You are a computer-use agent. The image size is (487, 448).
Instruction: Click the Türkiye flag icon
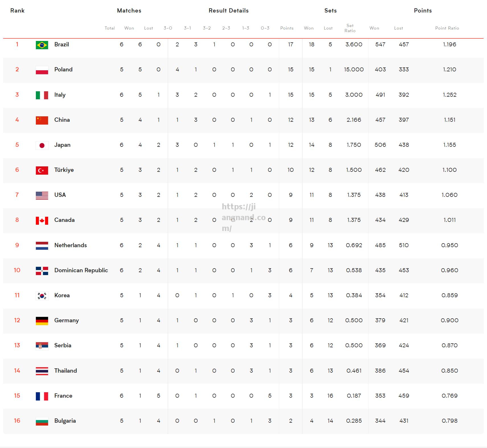(x=42, y=170)
